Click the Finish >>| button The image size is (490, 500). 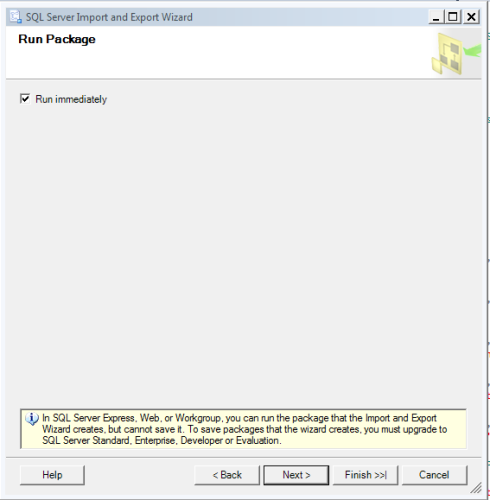(365, 475)
